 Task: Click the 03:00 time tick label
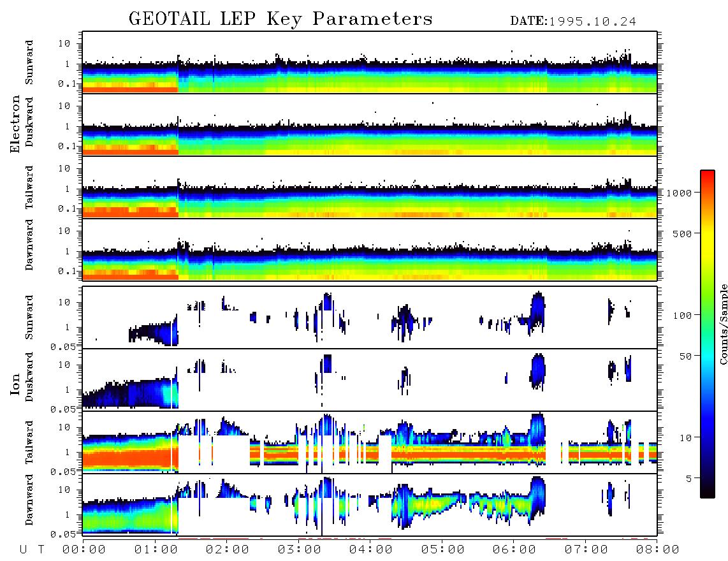(x=299, y=550)
